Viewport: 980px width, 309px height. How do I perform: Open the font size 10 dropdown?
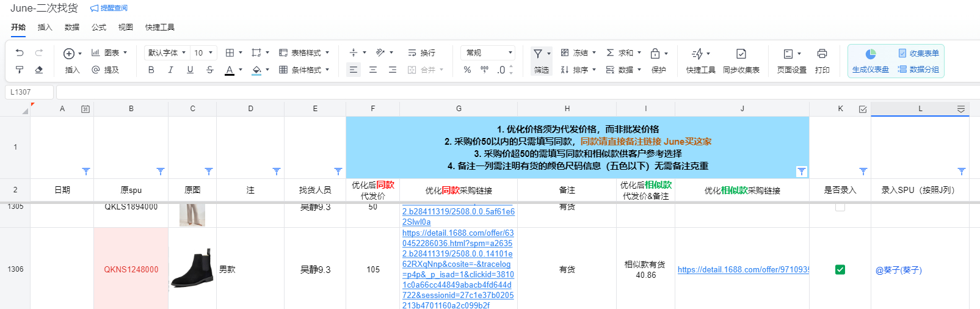(204, 53)
